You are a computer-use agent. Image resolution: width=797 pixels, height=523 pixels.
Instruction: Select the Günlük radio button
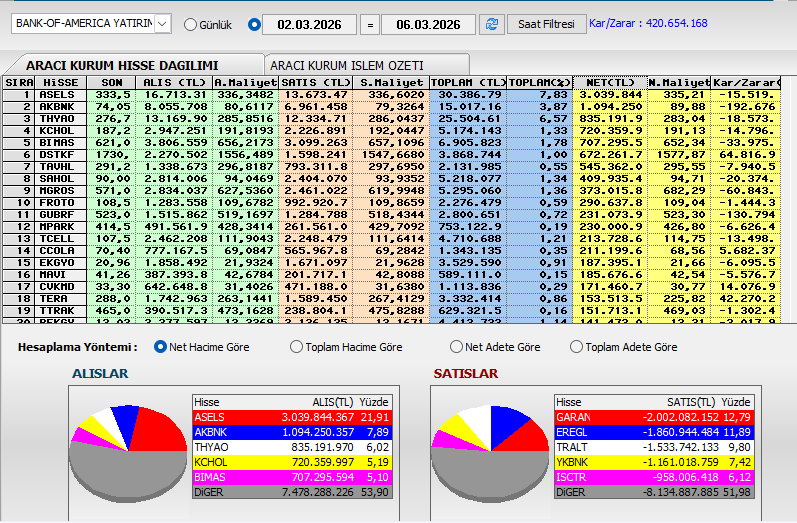coord(191,24)
